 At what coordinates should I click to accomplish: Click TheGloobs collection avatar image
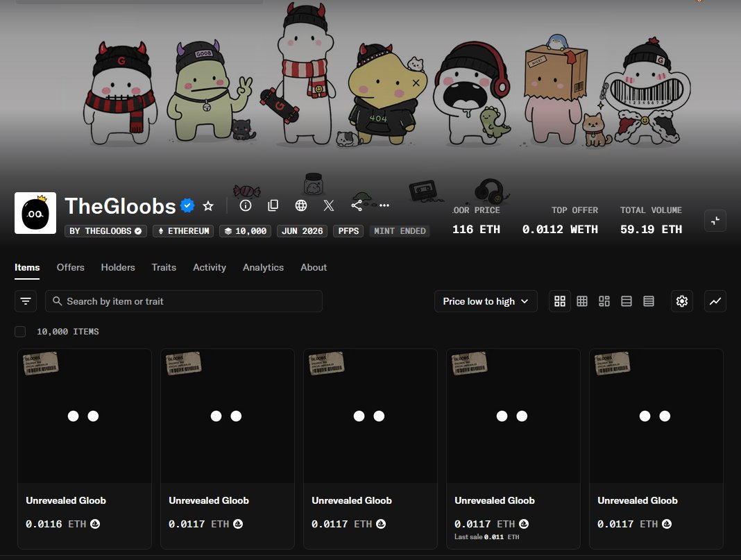tap(35, 213)
